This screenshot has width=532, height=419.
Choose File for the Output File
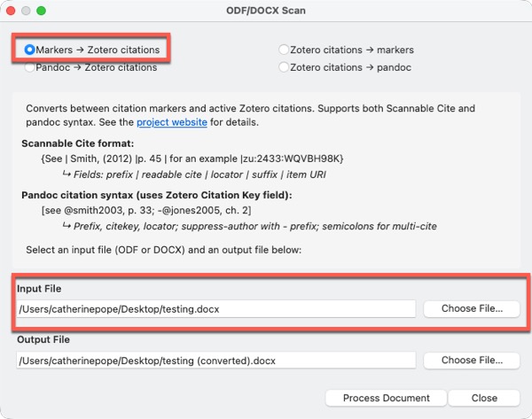(x=472, y=360)
